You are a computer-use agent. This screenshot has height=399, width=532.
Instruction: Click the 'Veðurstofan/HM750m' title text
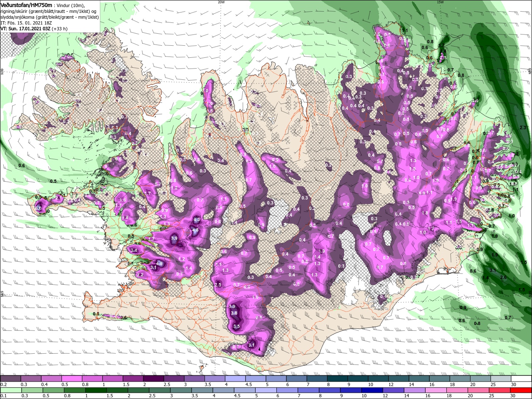coord(27,5)
